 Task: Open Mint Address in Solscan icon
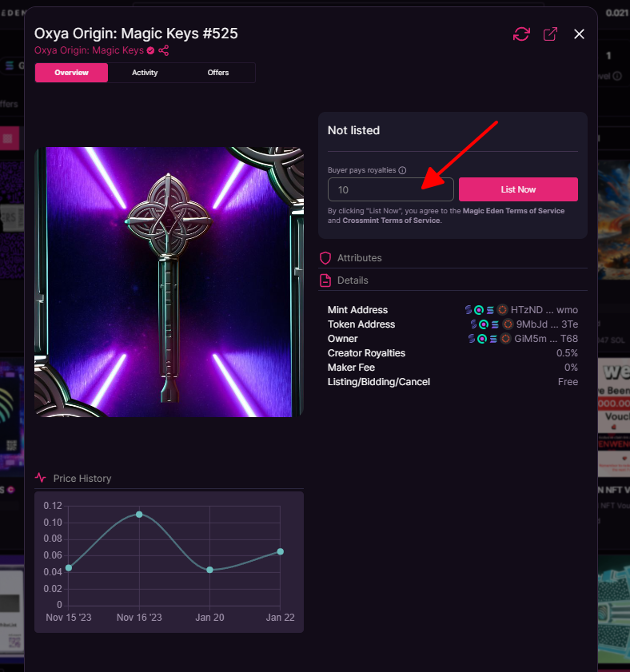click(479, 309)
